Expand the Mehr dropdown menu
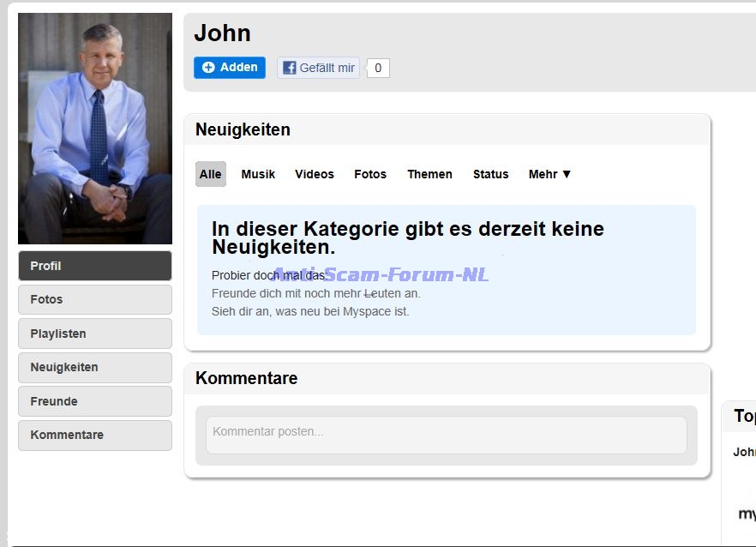Viewport: 756px width, 547px height. (x=549, y=174)
